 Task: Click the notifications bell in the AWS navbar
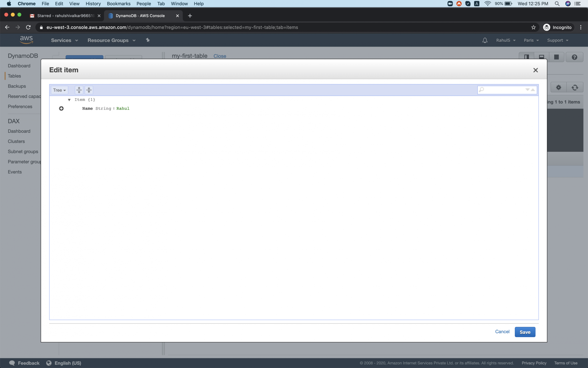coord(485,40)
